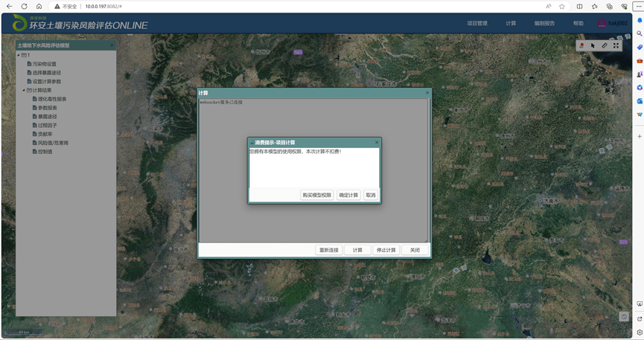The image size is (644, 340).
Task: Collapse the 计算结果 tree folder
Action: point(24,90)
